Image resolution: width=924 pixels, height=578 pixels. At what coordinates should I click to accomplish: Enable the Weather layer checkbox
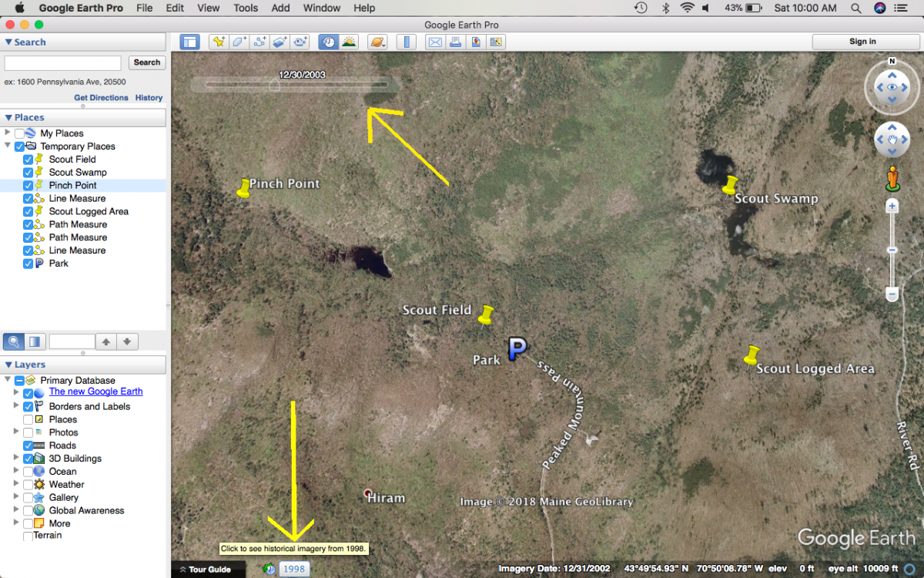pyautogui.click(x=28, y=485)
